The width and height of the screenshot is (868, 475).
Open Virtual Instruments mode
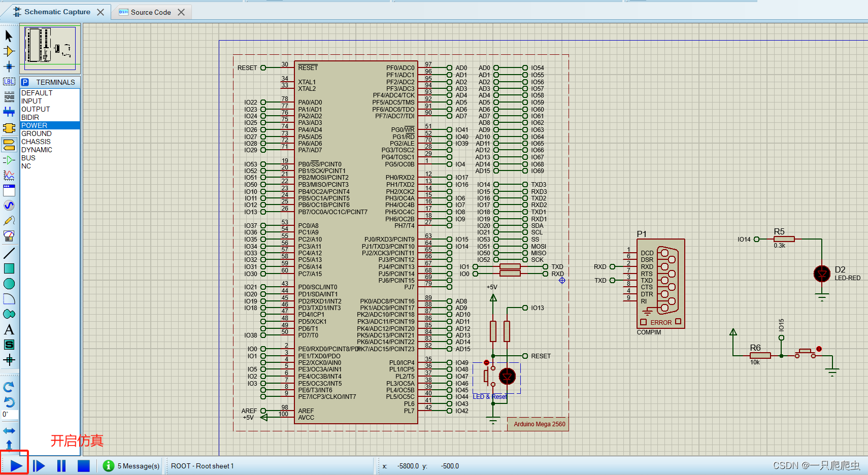tap(9, 236)
